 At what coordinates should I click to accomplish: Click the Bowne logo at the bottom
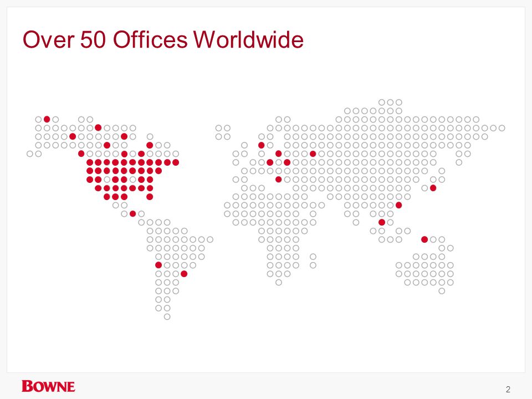(48, 386)
